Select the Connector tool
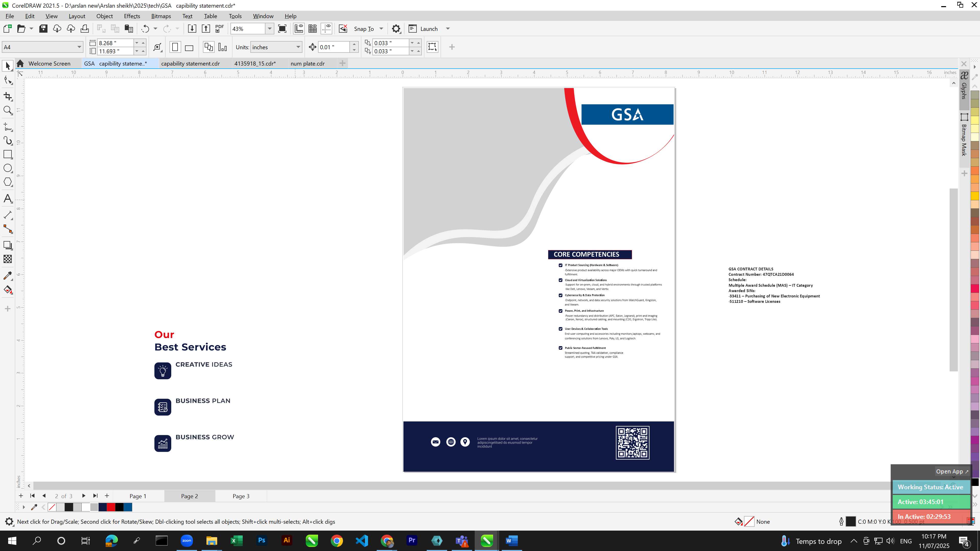 8,229
